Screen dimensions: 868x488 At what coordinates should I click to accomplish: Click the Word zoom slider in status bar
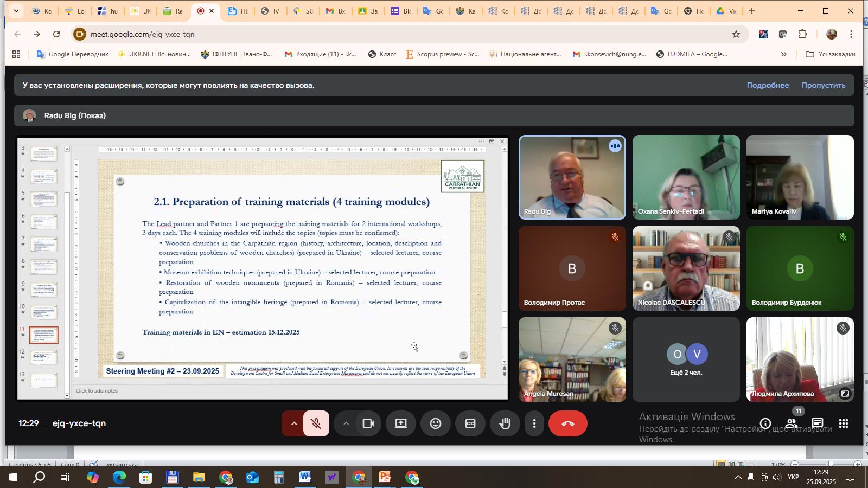pos(830,464)
